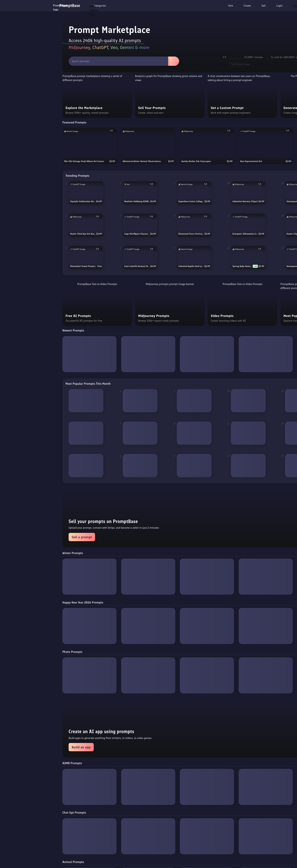Click Gemini icon on Celestial Depths card
This screenshot has height=868, width=297.
click(x=179, y=249)
